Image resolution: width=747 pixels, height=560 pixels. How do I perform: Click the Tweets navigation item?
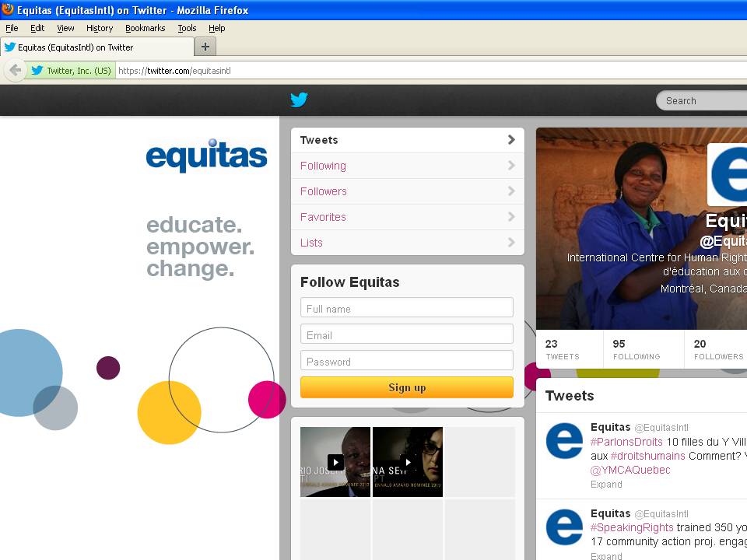point(408,140)
